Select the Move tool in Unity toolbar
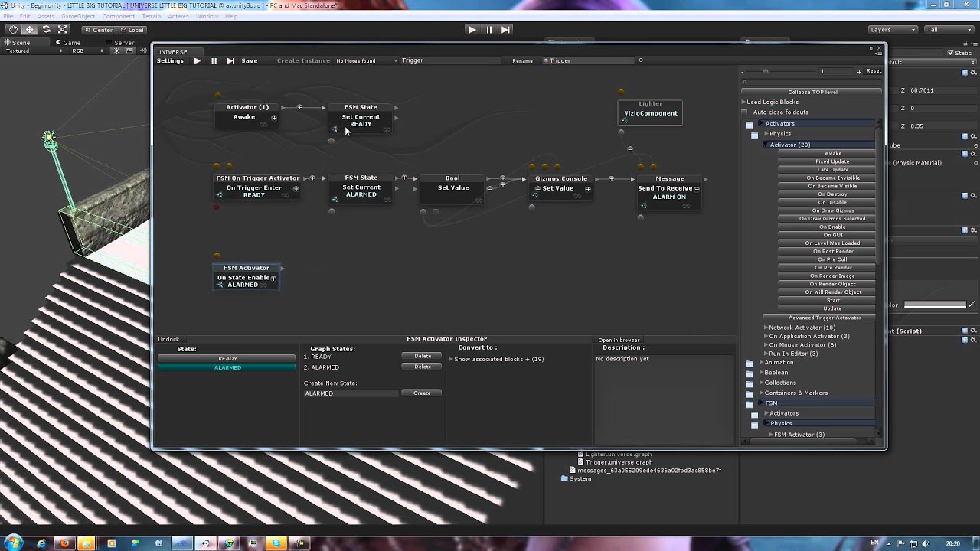980x551 pixels. click(30, 29)
